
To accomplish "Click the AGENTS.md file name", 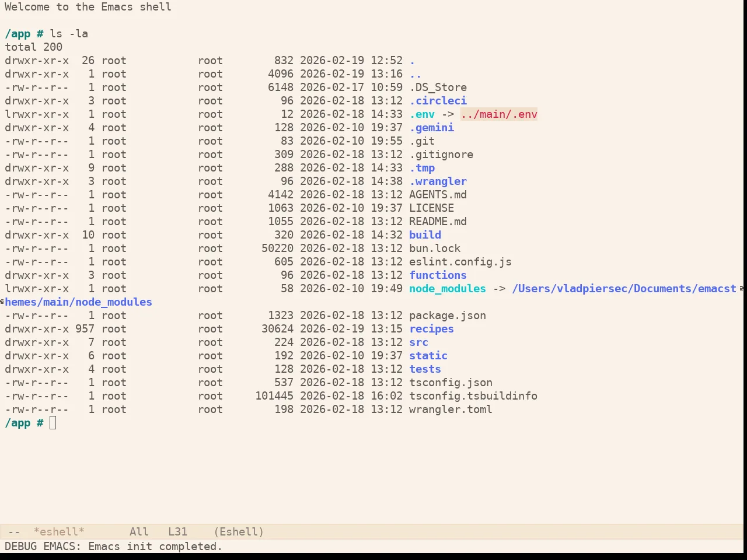I will (438, 195).
